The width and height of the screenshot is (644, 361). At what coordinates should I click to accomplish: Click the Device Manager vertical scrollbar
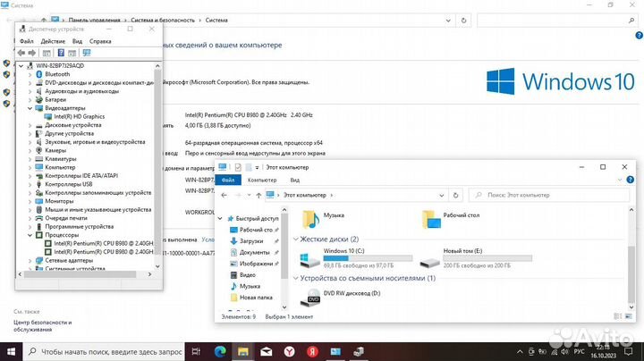[157, 165]
